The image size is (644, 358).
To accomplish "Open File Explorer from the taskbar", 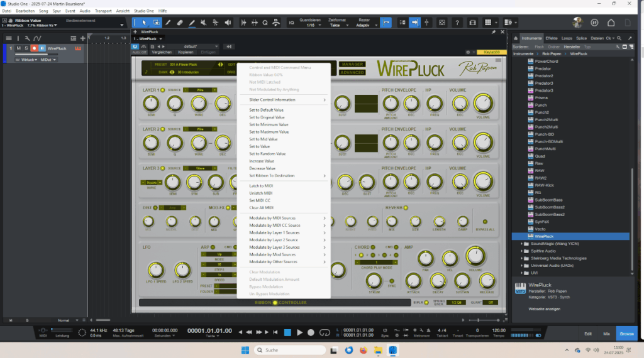I will (x=378, y=350).
